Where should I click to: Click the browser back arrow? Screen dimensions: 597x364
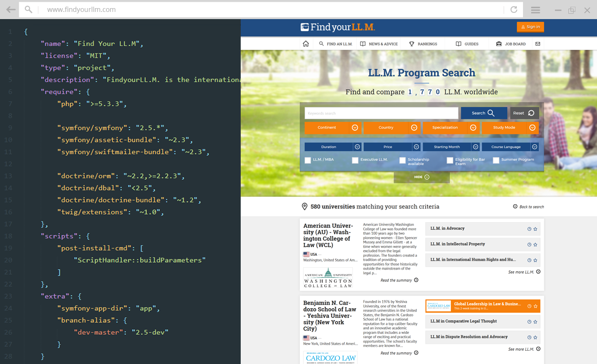11,10
